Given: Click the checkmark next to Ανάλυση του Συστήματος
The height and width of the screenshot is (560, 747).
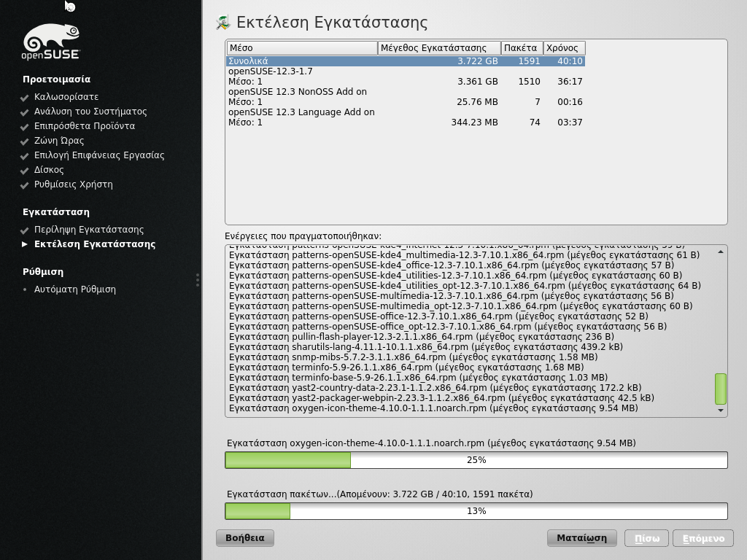Looking at the screenshot, I should pos(25,112).
